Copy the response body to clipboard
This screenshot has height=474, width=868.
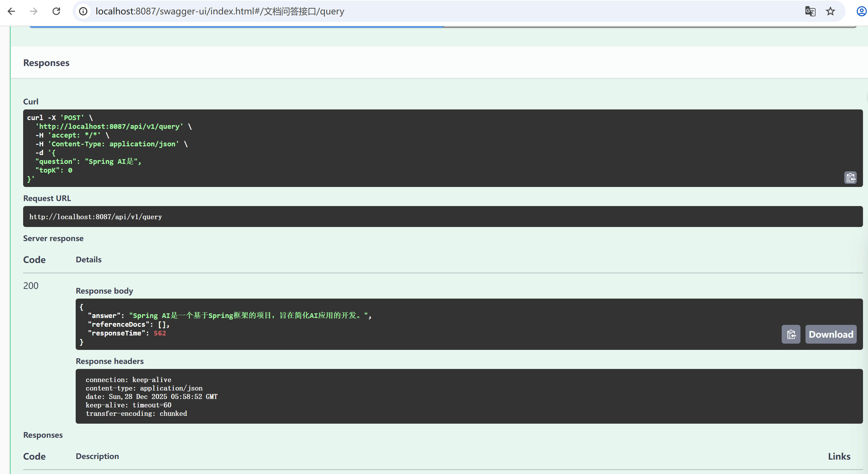pos(791,334)
